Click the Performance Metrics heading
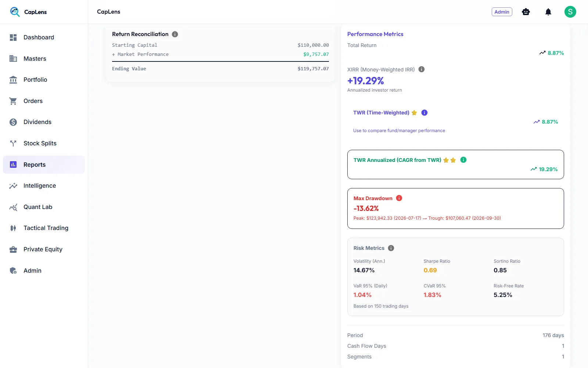The width and height of the screenshot is (588, 368). point(375,34)
